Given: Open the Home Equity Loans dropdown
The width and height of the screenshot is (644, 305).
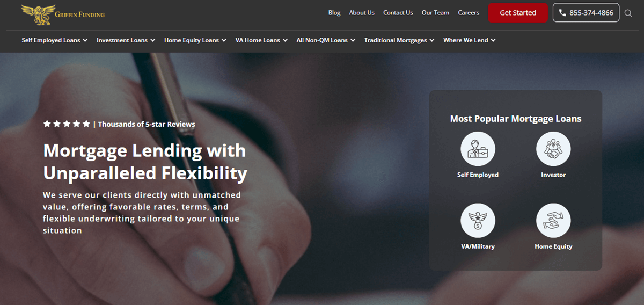Looking at the screenshot, I should click(x=195, y=40).
